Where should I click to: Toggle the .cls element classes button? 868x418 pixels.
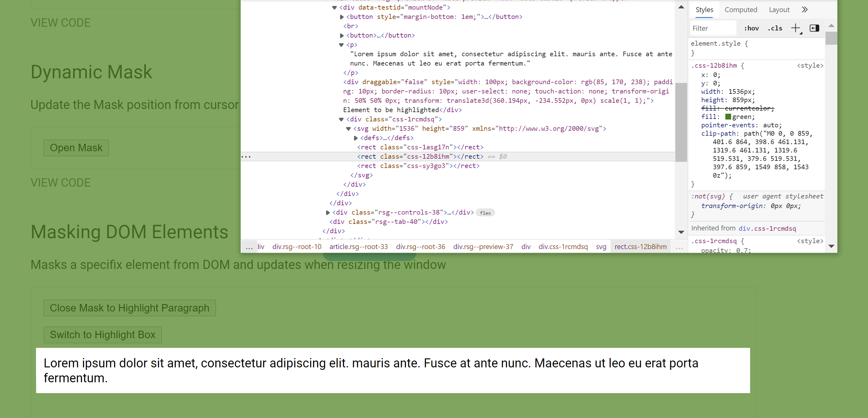tap(775, 28)
